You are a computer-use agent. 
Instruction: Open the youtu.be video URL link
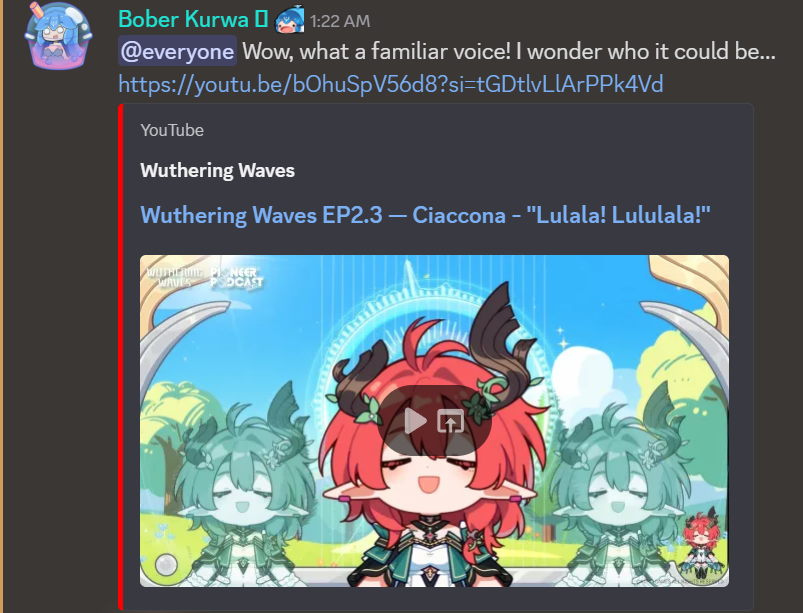tap(391, 84)
